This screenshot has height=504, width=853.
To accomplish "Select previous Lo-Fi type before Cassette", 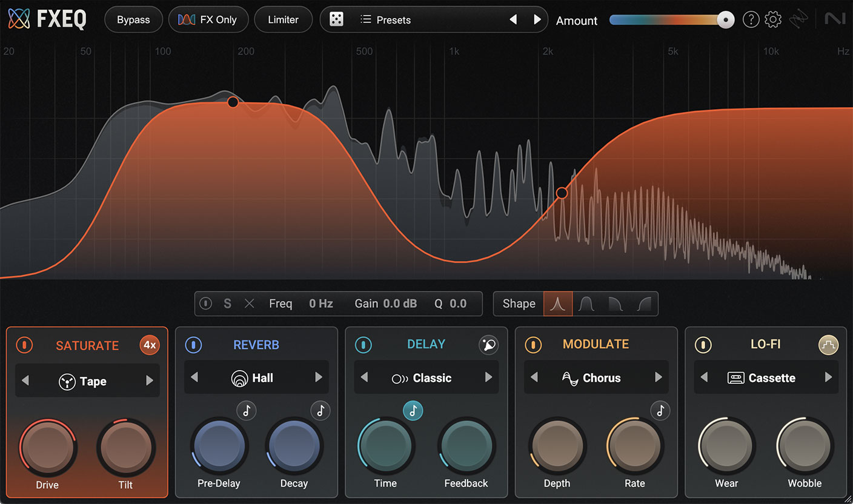I will pyautogui.click(x=704, y=377).
